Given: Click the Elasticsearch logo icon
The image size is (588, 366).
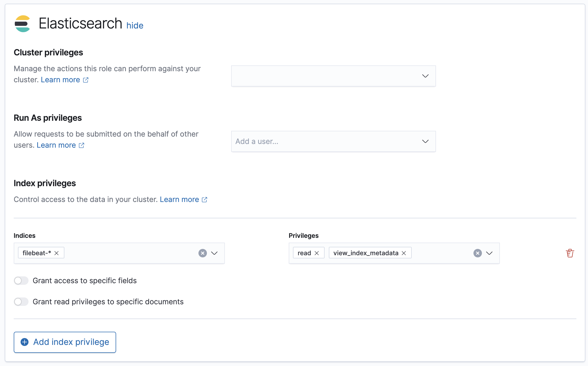Looking at the screenshot, I should pos(23,24).
